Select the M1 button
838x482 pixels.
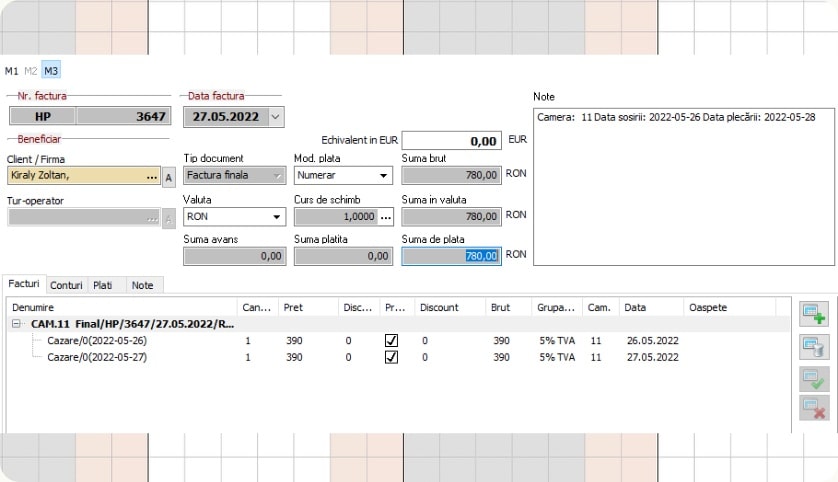point(11,71)
